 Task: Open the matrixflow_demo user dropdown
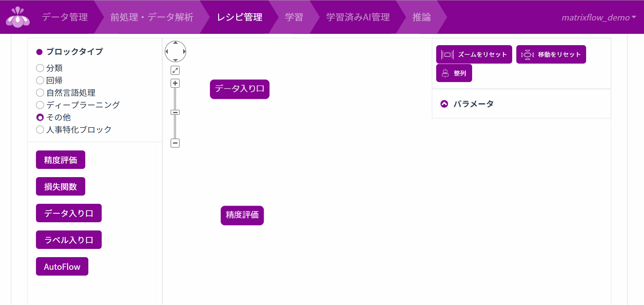coord(598,17)
